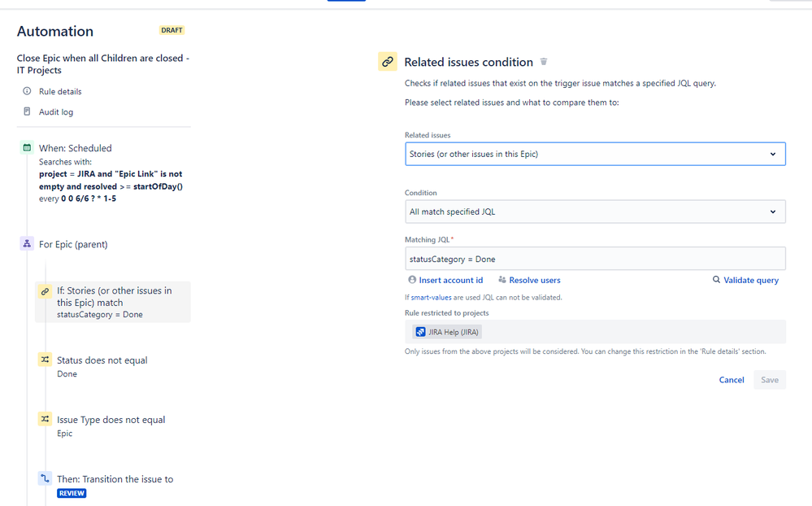The width and height of the screenshot is (812, 506).
Task: Click the cron expression 0 0 6/6 ? * 1-5
Action: [x=89, y=198]
